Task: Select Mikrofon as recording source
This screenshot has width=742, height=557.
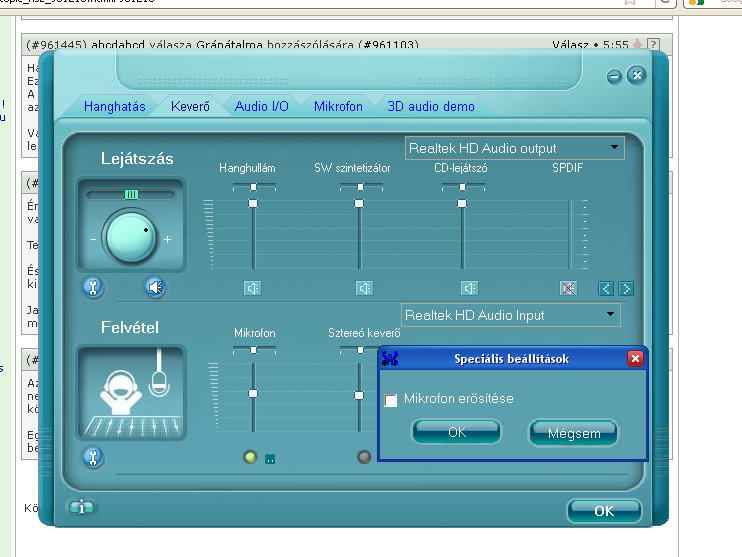Action: click(250, 457)
